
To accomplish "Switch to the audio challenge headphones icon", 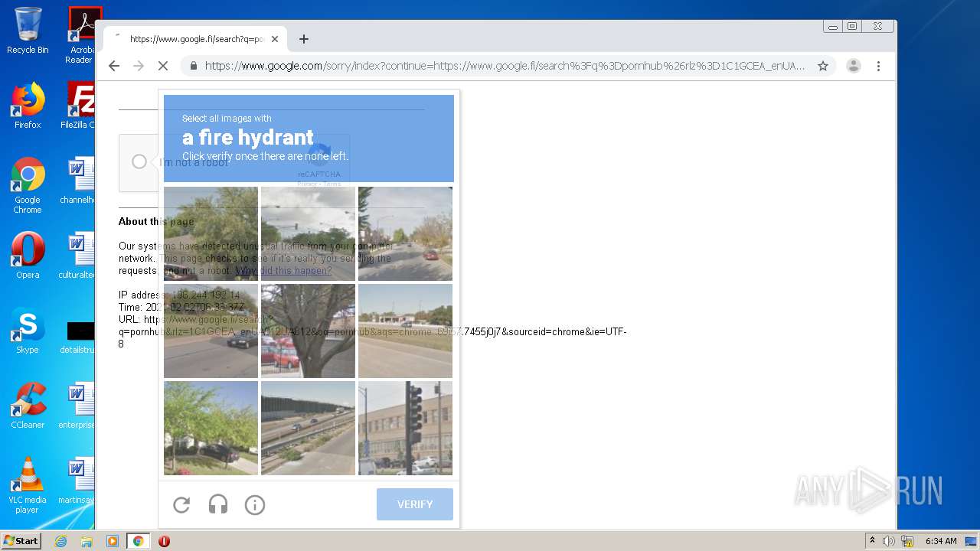I will click(218, 504).
